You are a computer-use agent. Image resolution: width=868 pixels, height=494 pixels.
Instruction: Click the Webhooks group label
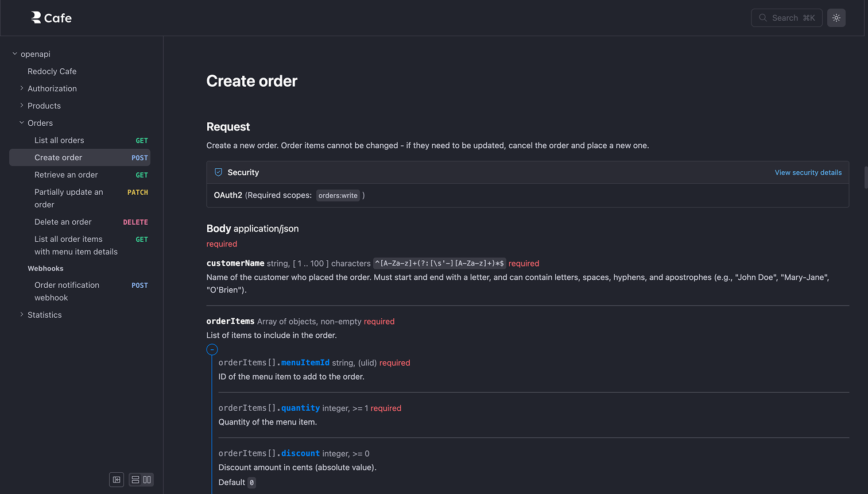46,268
